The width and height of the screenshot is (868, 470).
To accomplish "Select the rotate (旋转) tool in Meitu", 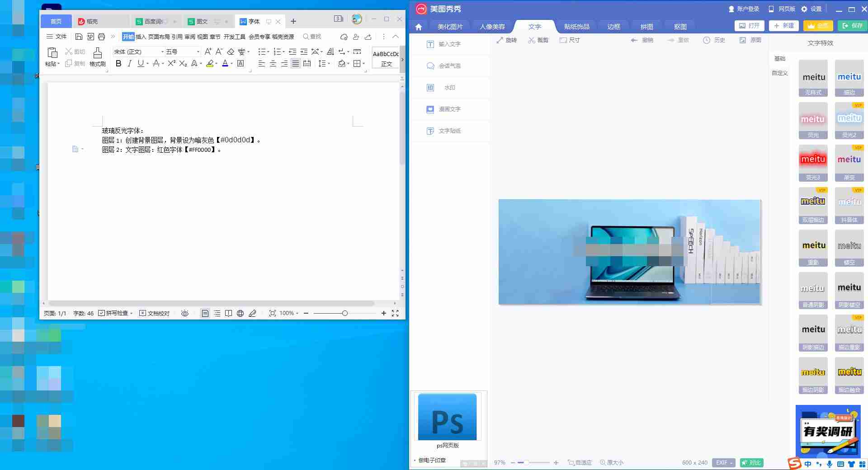I will [507, 40].
